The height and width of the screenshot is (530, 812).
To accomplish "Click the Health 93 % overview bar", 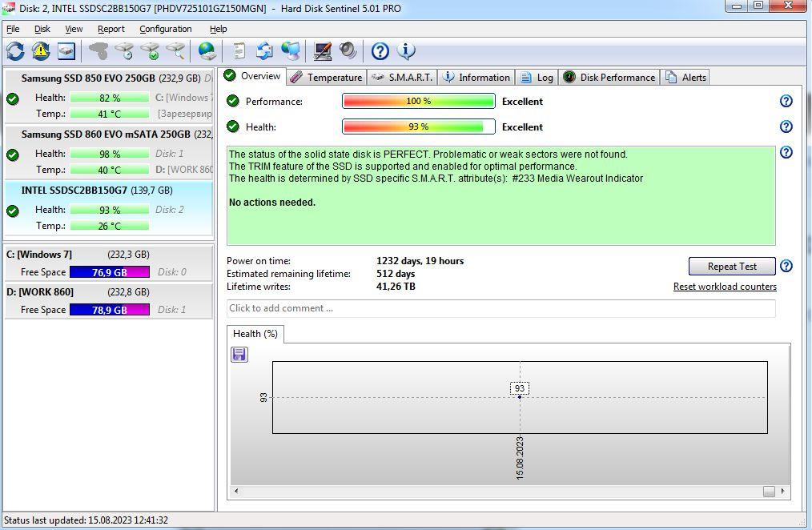I will point(419,126).
